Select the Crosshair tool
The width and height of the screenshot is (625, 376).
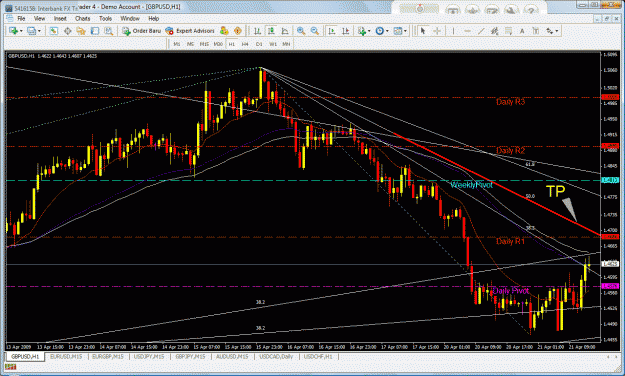(437, 31)
